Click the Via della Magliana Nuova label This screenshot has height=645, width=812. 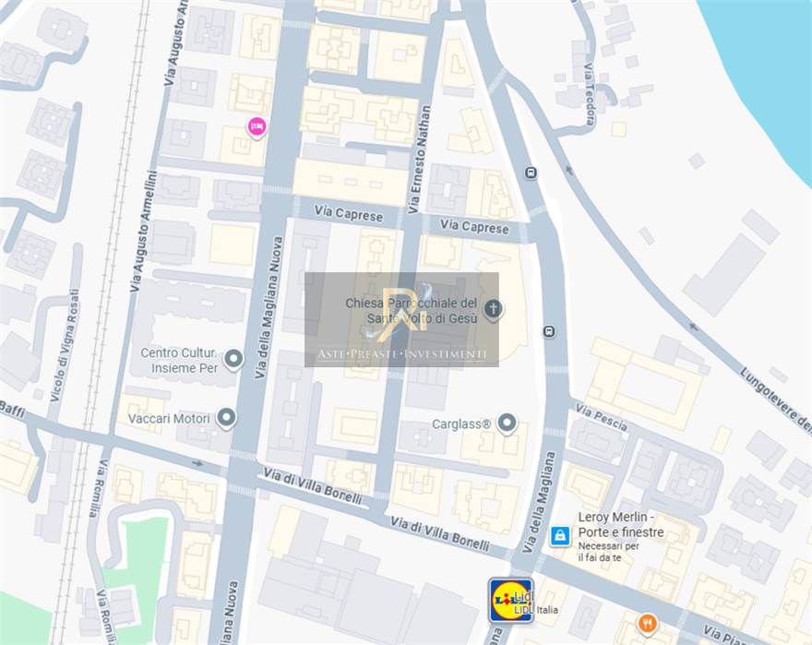coord(269,307)
